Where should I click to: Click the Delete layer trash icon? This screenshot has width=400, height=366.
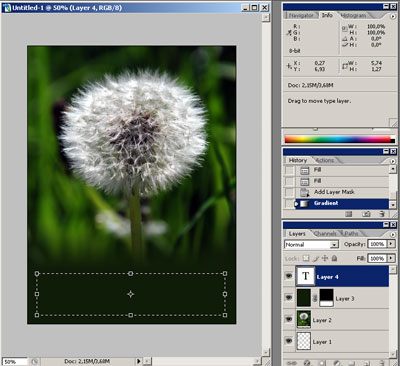coord(382,363)
